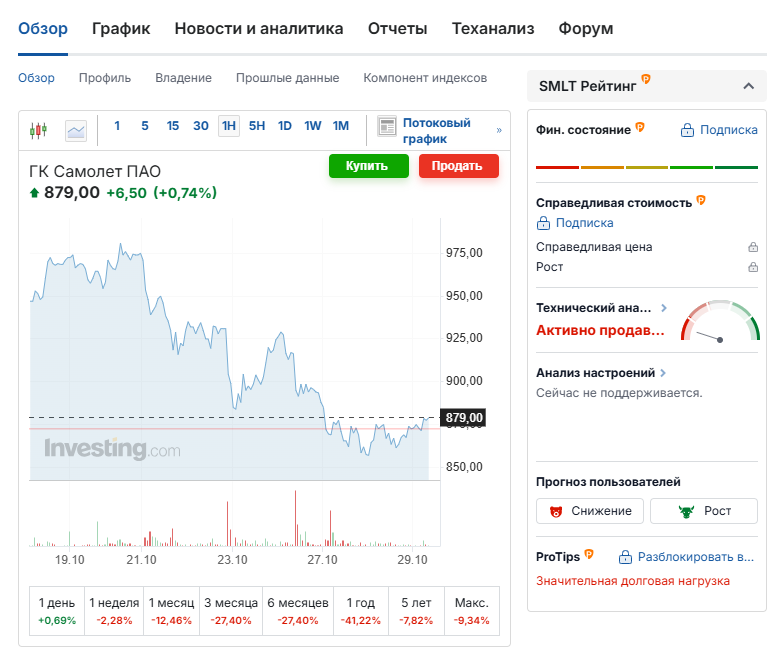This screenshot has height=650, width=776.
Task: Click the lock icon in the Рост row
Action: (x=753, y=267)
